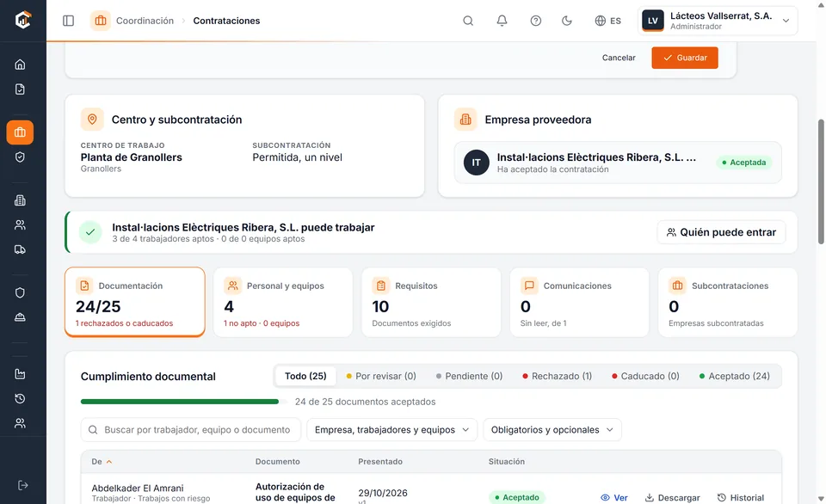This screenshot has height=504, width=826.
Task: Open the truck icon in the sidebar
Action: (x=20, y=249)
